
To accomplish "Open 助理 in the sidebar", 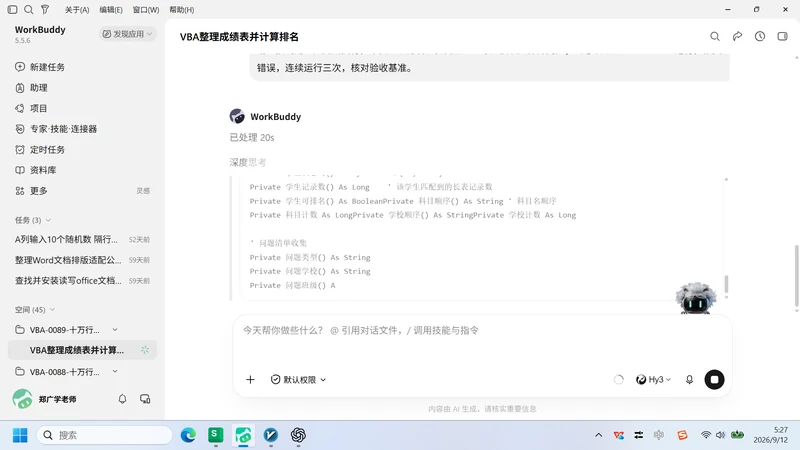I will [x=31, y=88].
